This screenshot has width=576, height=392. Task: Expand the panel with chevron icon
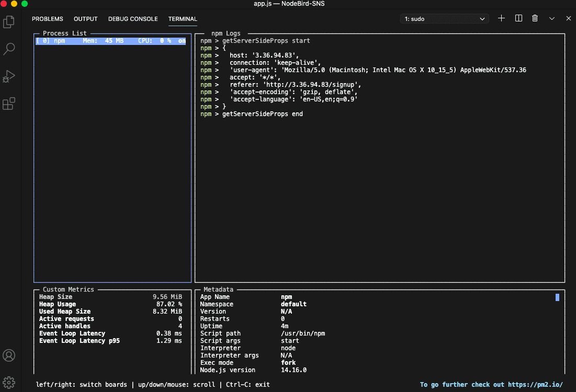(x=552, y=18)
